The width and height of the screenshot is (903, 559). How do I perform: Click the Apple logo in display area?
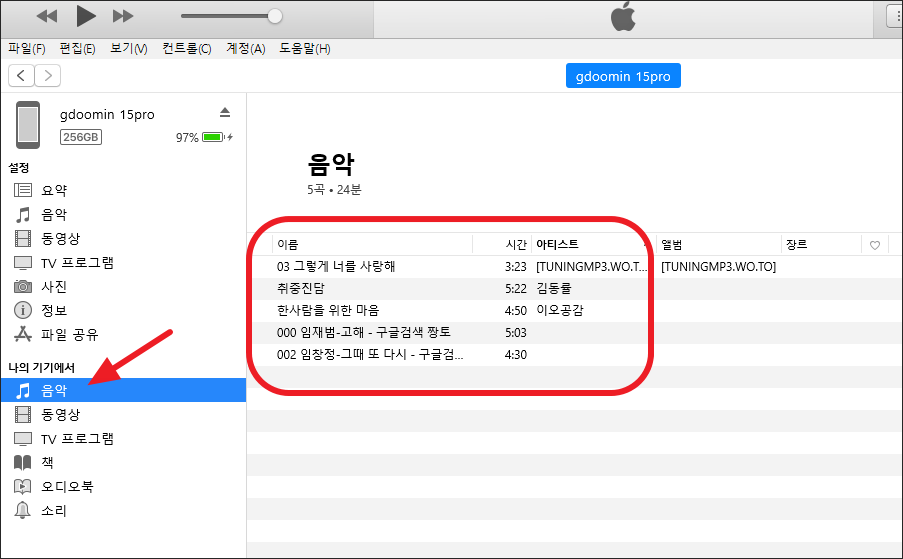(x=623, y=17)
